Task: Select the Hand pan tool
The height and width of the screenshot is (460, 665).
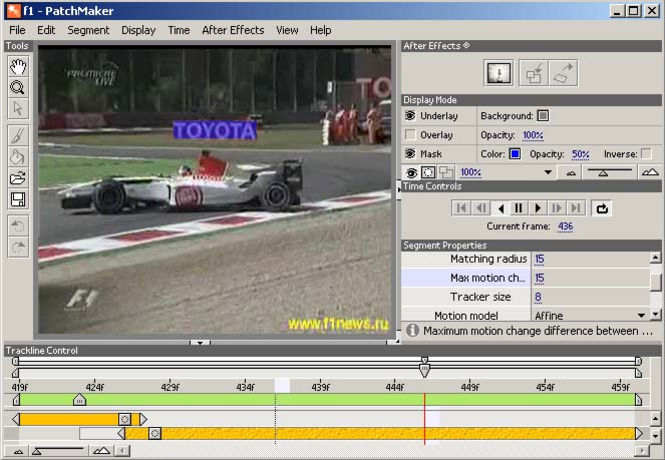Action: click(x=17, y=67)
